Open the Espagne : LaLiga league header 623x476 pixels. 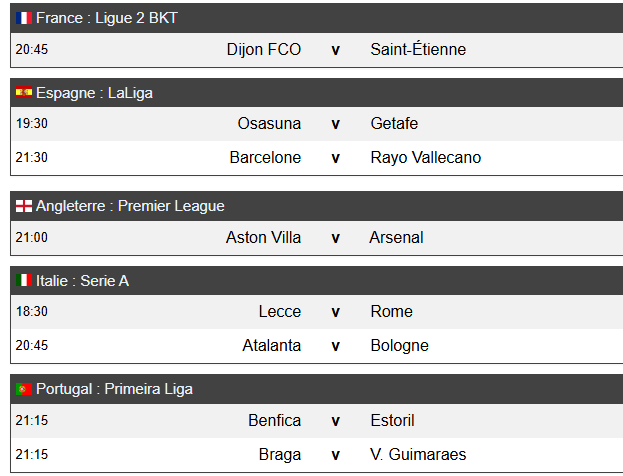pos(317,93)
